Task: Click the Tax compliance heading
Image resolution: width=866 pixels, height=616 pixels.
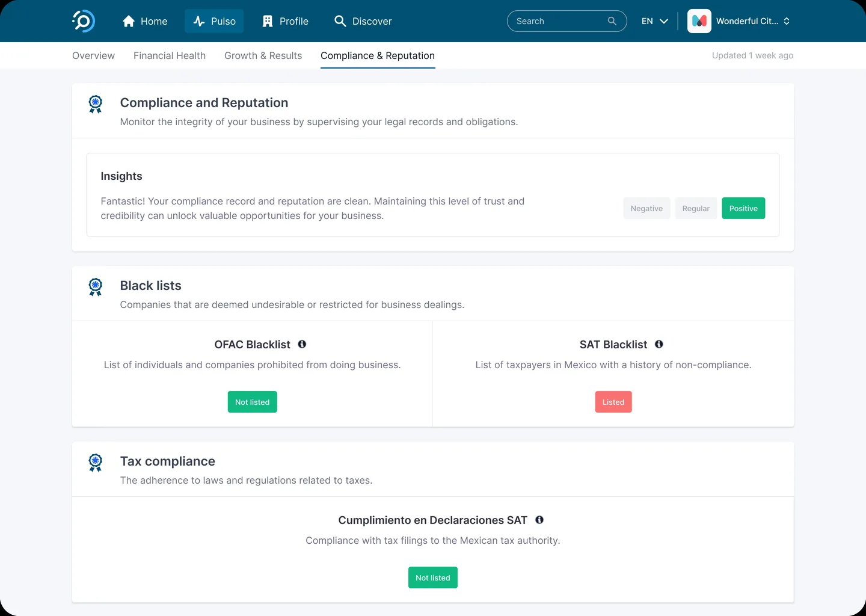Action: click(x=168, y=461)
